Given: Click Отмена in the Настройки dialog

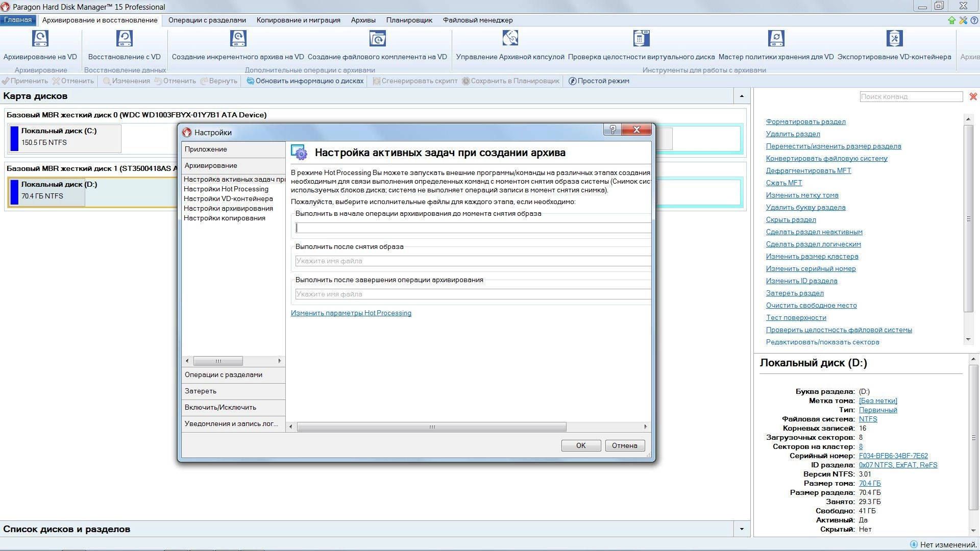Looking at the screenshot, I should (x=625, y=445).
